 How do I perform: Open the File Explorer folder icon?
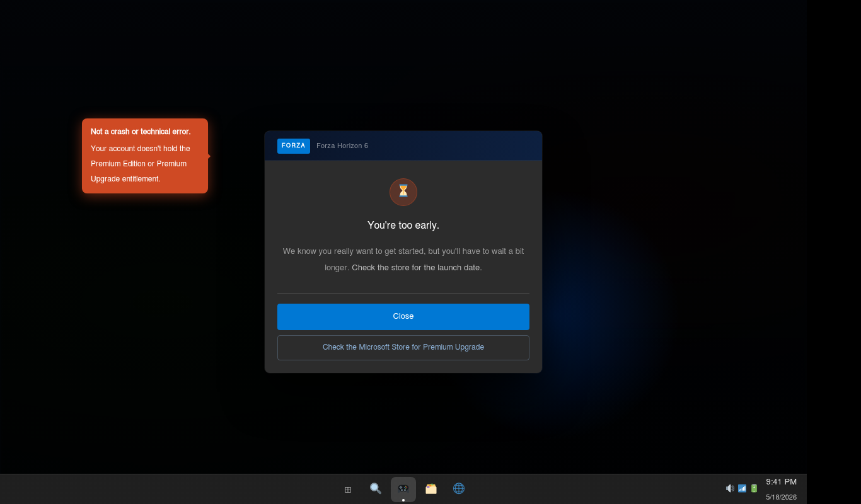point(431,489)
